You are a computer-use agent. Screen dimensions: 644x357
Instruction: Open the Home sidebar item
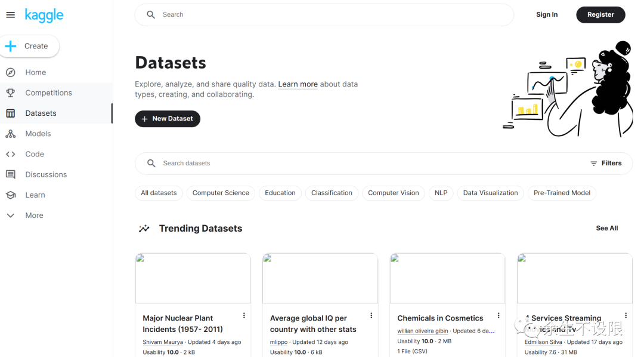[56, 72]
